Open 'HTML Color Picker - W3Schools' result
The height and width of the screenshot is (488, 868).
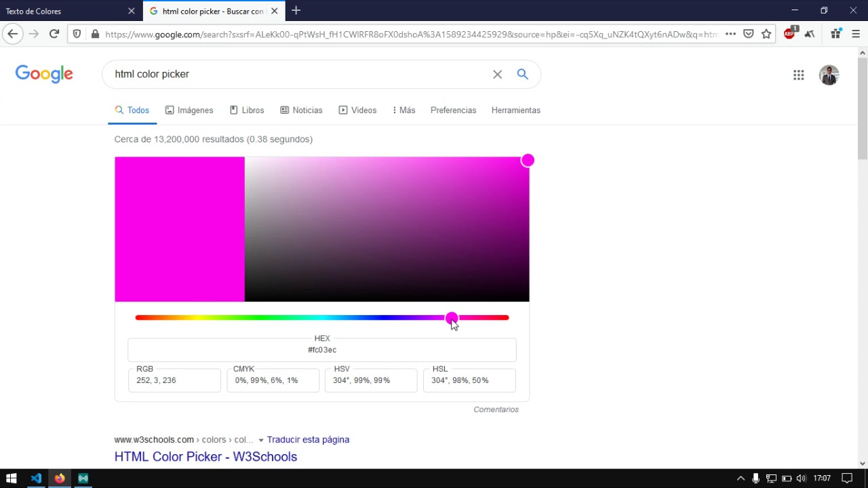(x=205, y=457)
